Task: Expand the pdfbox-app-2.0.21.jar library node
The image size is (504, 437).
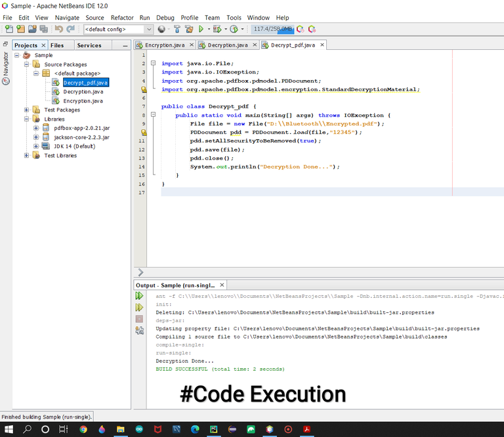Action: click(x=36, y=129)
